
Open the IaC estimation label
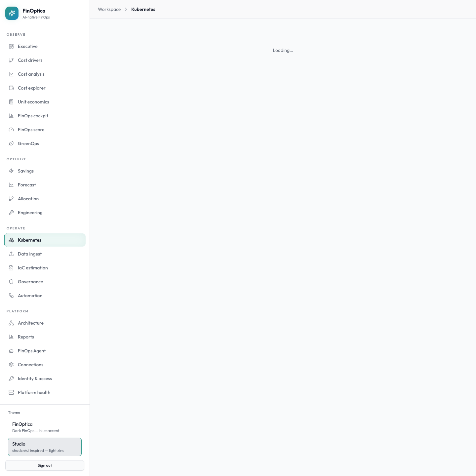33,268
